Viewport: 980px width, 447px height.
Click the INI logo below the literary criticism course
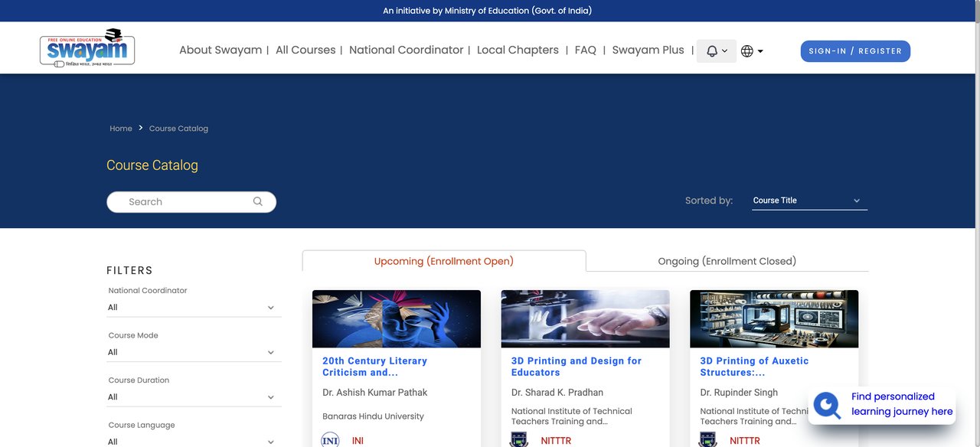pos(329,439)
